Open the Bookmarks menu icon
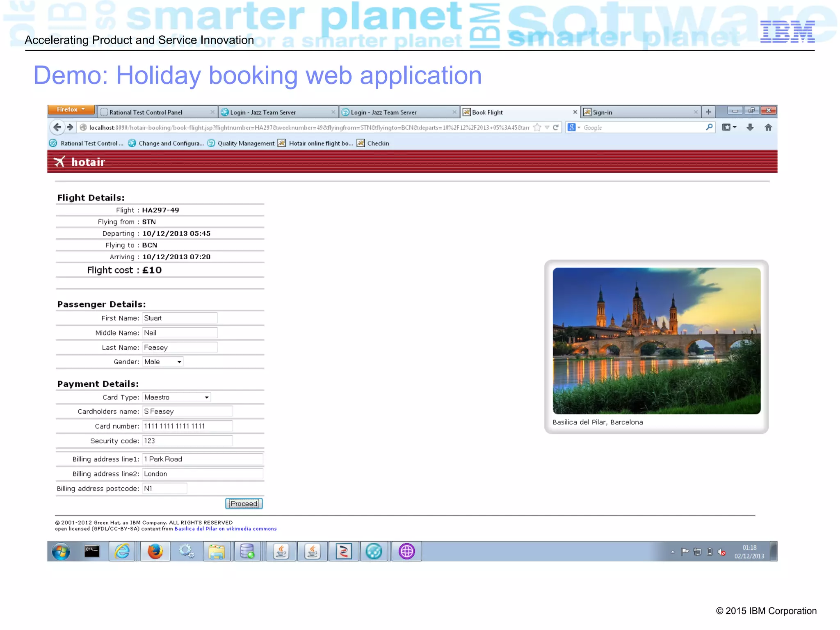The image size is (840, 630). click(729, 128)
